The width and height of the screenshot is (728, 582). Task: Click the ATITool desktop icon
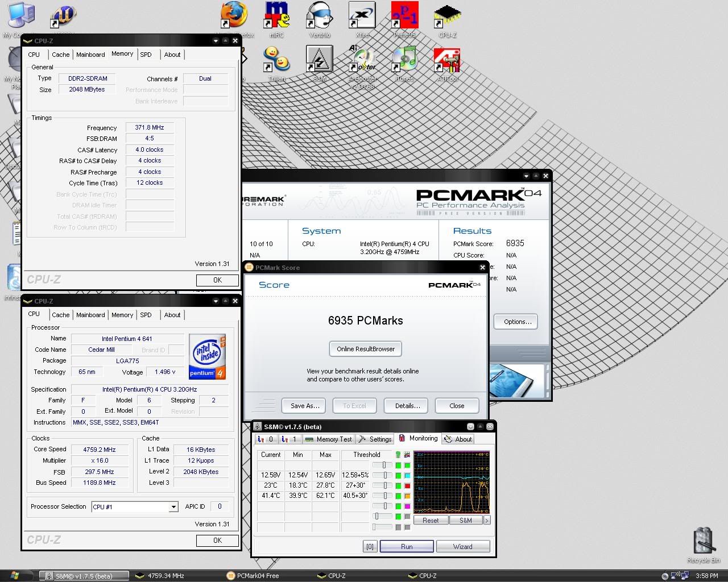[x=447, y=60]
